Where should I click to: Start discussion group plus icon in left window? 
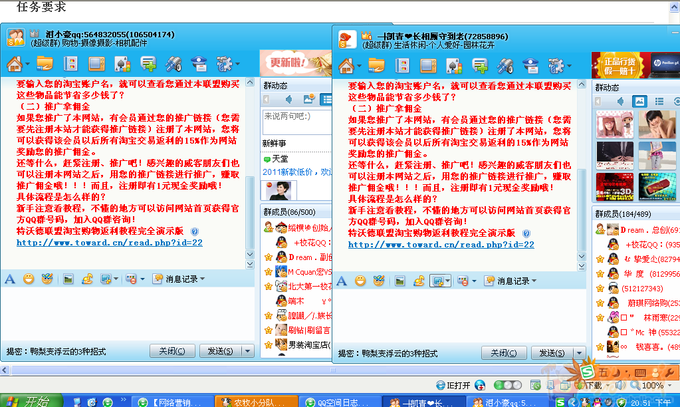pyautogui.click(x=148, y=64)
